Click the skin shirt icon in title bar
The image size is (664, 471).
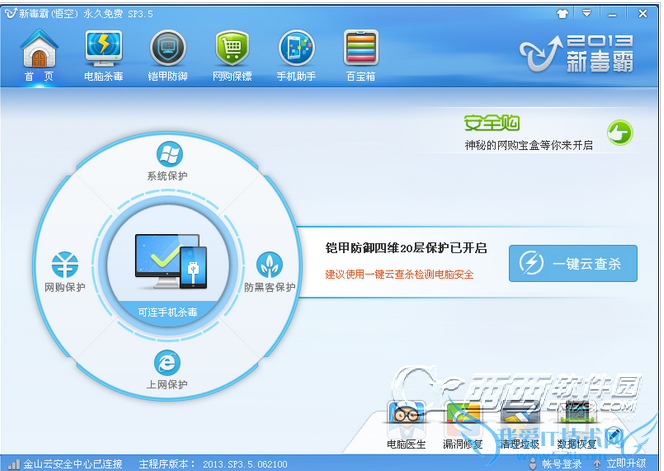click(x=562, y=14)
